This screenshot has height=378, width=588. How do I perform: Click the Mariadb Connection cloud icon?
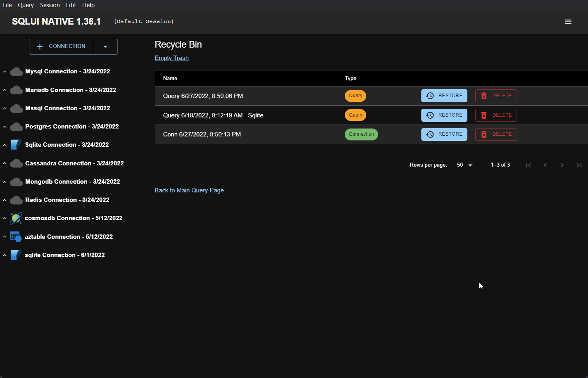point(16,90)
